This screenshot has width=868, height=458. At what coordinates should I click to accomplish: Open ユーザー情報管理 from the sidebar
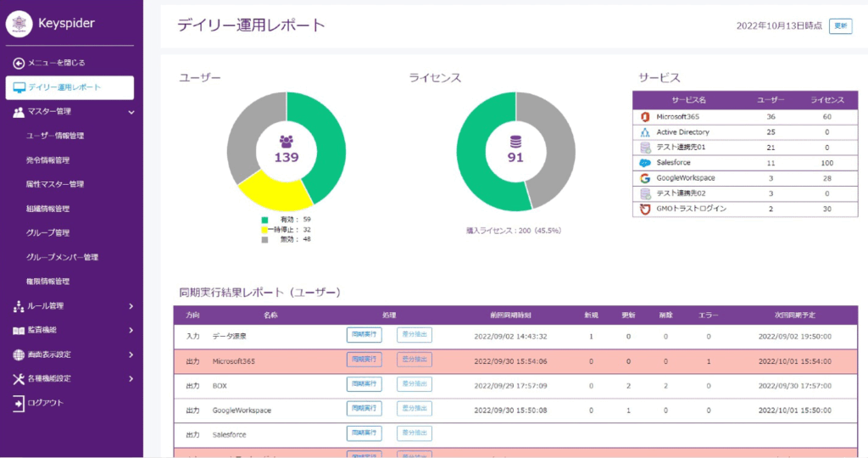click(55, 136)
